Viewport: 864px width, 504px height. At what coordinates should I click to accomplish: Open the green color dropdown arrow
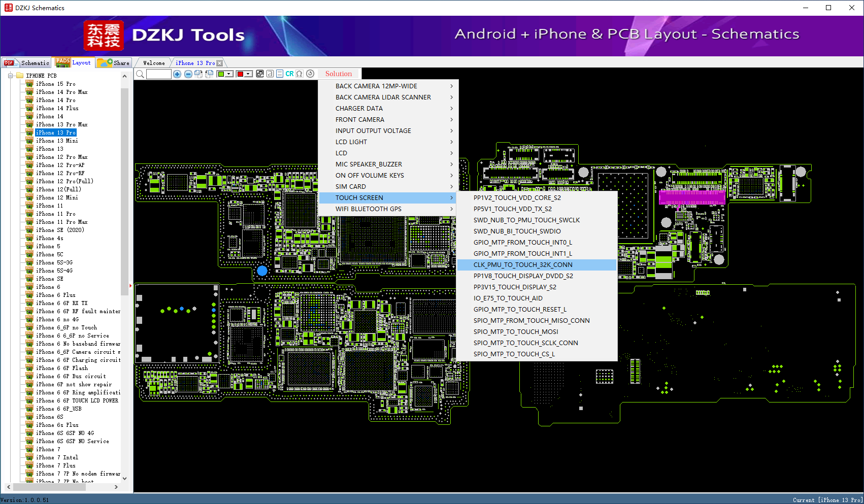(229, 74)
